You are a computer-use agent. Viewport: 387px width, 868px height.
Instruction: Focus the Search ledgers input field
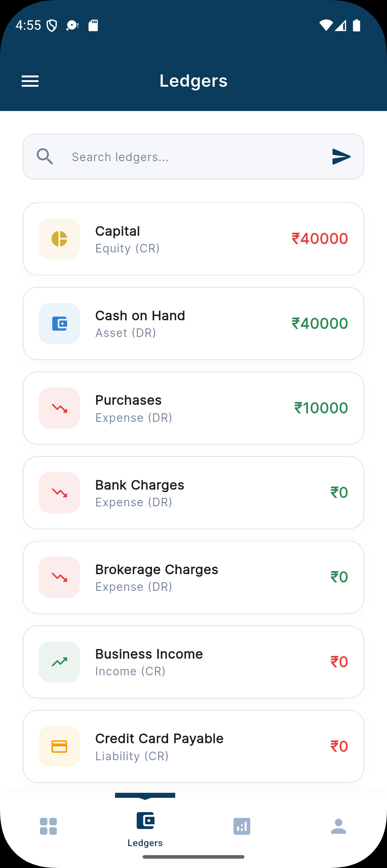tap(193, 157)
